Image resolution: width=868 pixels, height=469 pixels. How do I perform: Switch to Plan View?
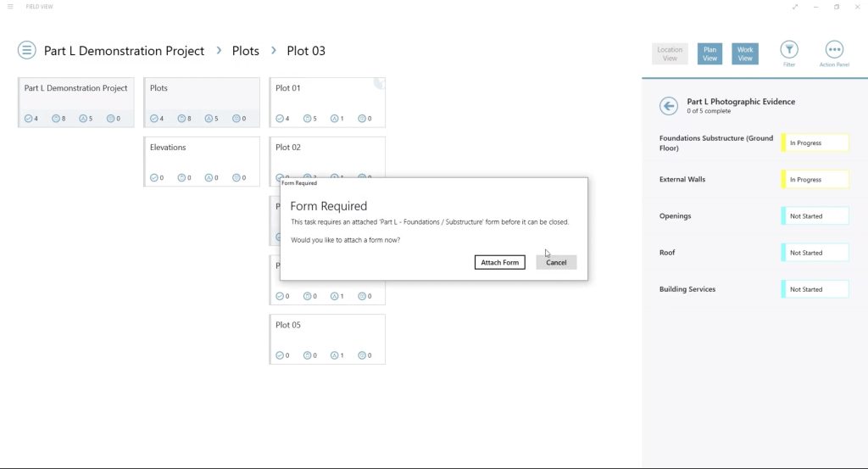(709, 54)
